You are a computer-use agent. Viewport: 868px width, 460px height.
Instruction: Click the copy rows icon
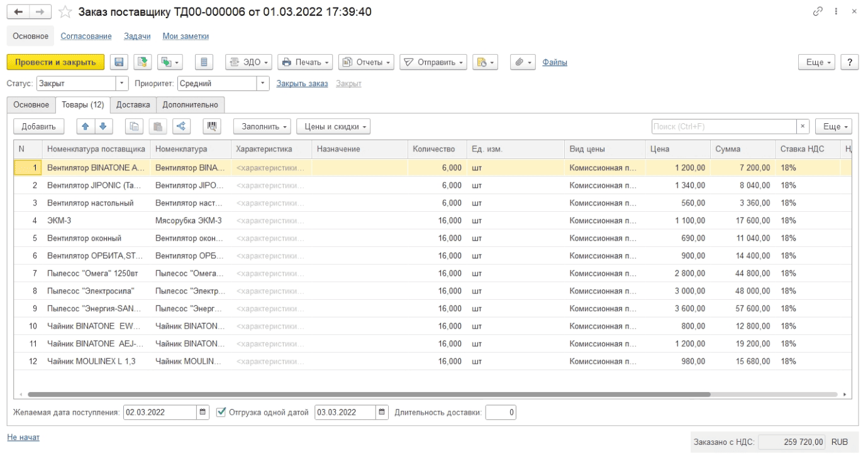tap(133, 126)
